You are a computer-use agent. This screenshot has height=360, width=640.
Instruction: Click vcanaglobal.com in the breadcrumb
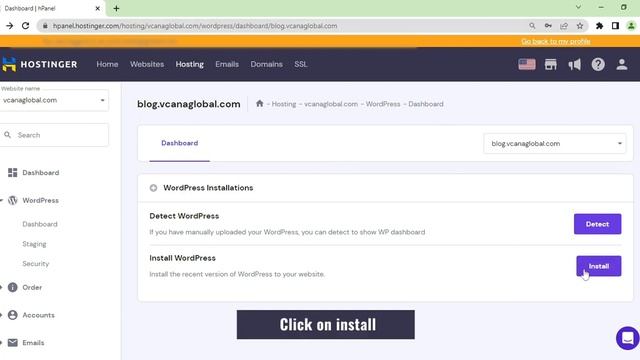pyautogui.click(x=331, y=104)
